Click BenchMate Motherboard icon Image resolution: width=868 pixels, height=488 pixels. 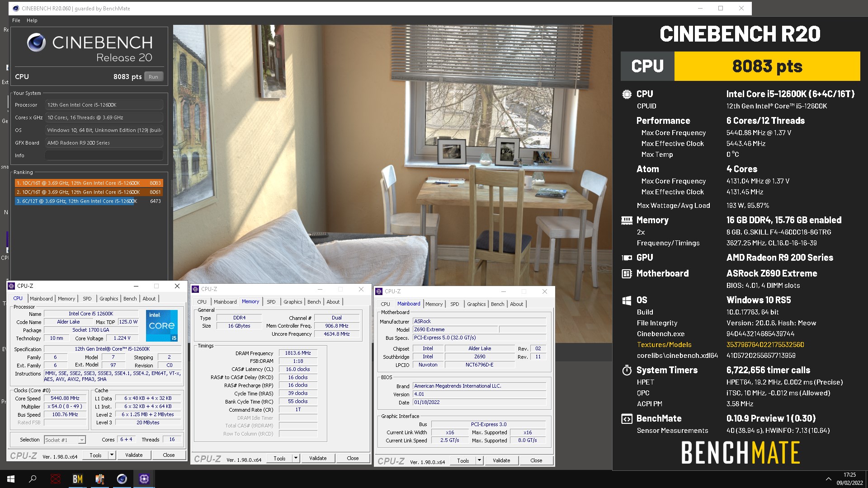[x=627, y=273]
